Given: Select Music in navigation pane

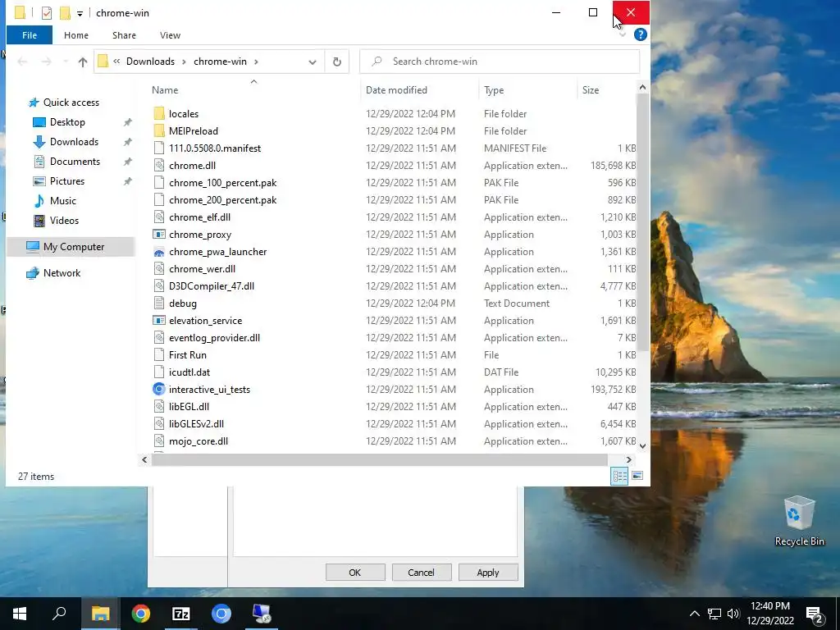Looking at the screenshot, I should point(62,201).
